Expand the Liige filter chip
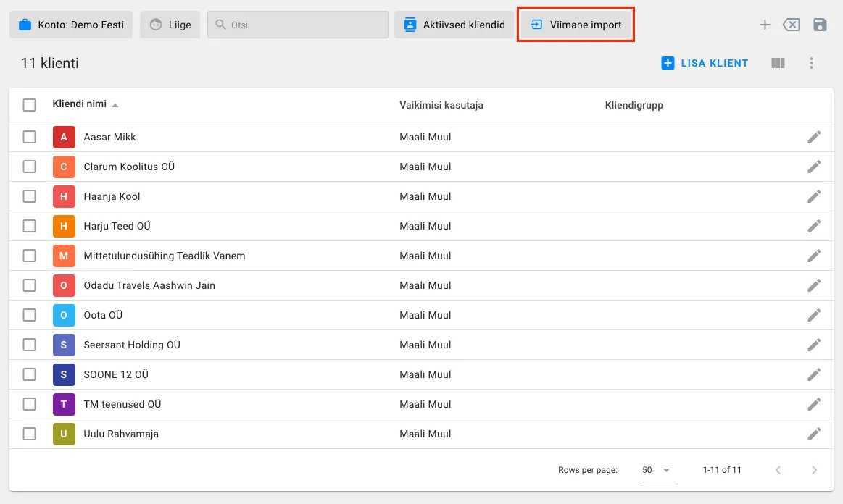843x504 pixels. [x=170, y=25]
